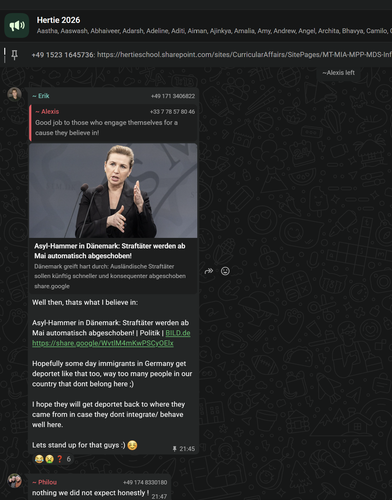
Task: Open Philou's profile picture
Action: tap(14, 481)
